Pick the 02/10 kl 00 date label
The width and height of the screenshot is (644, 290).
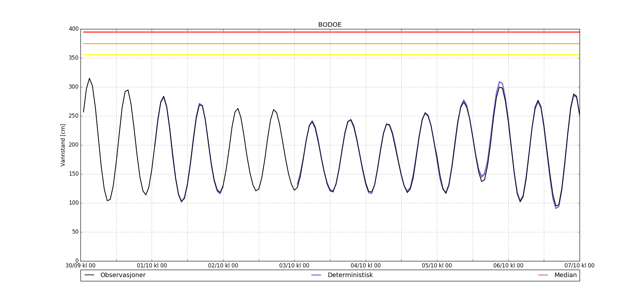coord(223,266)
